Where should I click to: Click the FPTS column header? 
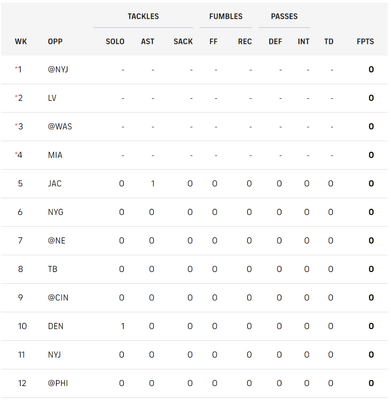[365, 42]
